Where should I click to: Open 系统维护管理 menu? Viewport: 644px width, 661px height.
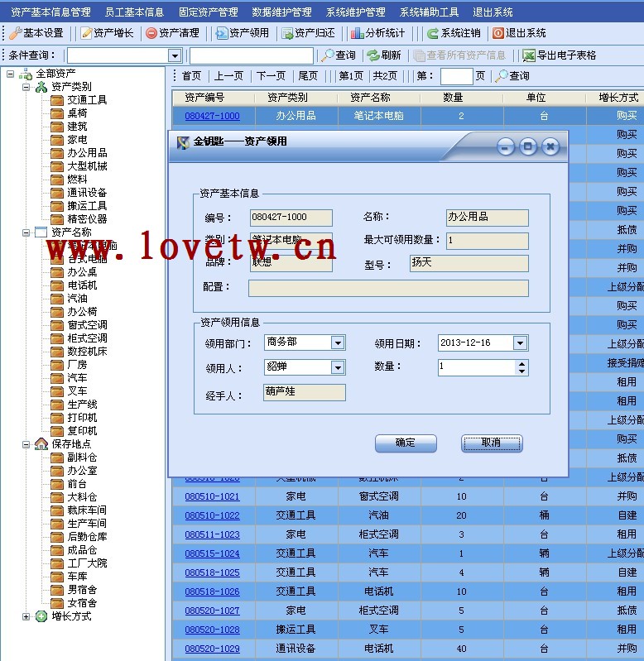pos(356,12)
